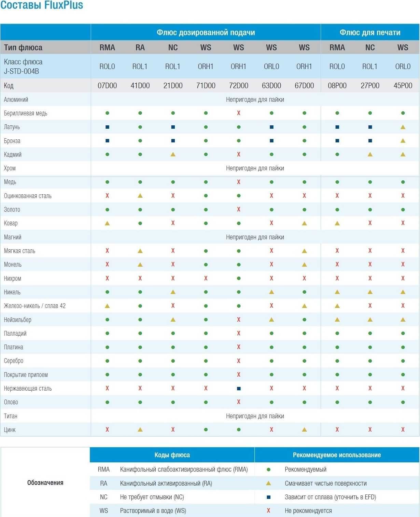Click the red X in Платина row
Viewport: 420px width, 517px height.
point(239,347)
